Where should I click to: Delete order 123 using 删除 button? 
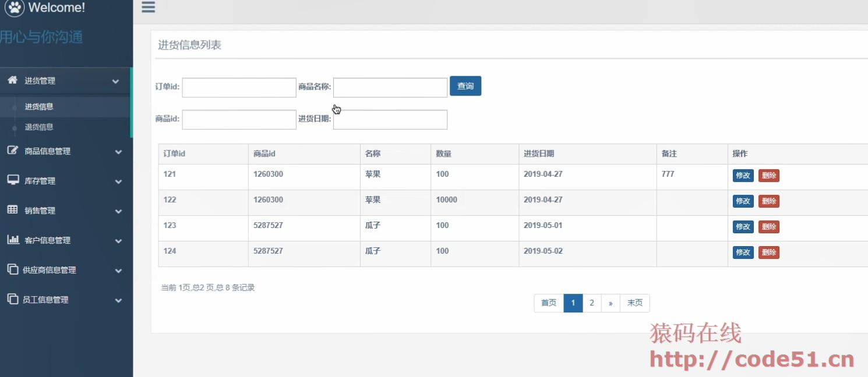768,227
